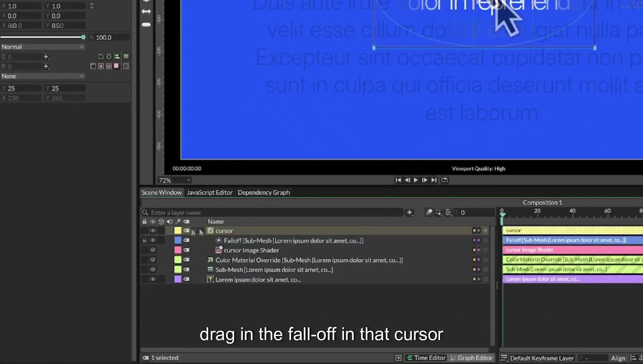Click the horizontal double-arrow tool in viewport toolbar
This screenshot has width=643, height=364.
click(146, 11)
